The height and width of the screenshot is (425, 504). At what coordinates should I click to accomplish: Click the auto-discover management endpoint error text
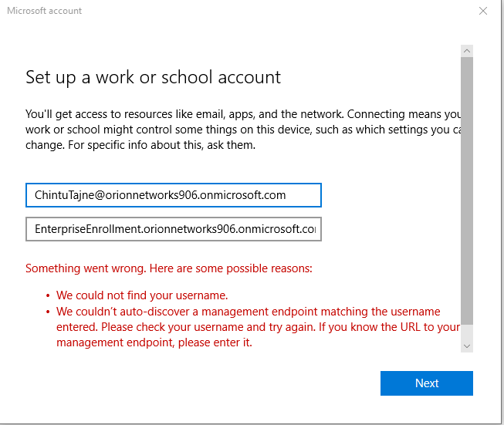click(x=258, y=327)
